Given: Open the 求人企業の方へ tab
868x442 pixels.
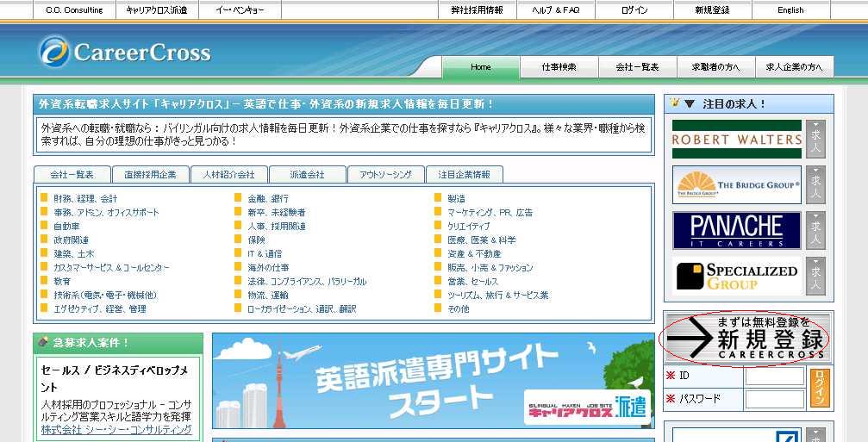Looking at the screenshot, I should [794, 67].
